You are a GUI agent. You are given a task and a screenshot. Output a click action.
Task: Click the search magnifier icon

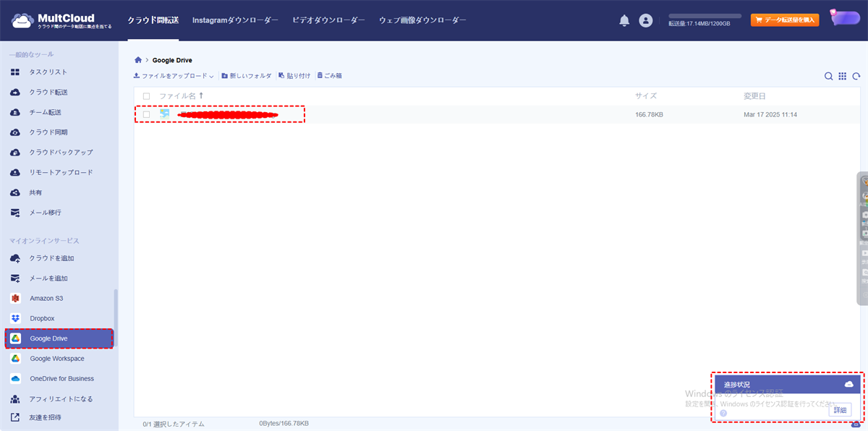(829, 76)
